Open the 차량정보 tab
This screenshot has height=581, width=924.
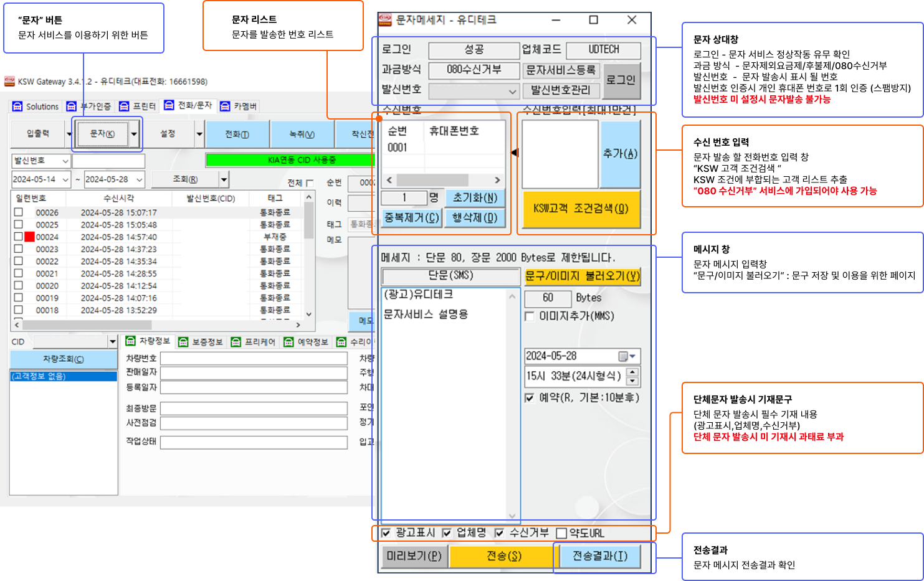point(148,341)
